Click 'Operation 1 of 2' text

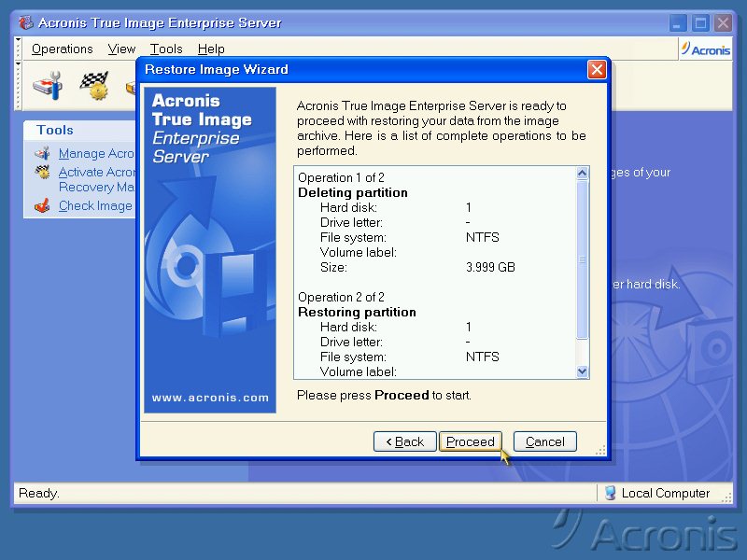pos(341,177)
